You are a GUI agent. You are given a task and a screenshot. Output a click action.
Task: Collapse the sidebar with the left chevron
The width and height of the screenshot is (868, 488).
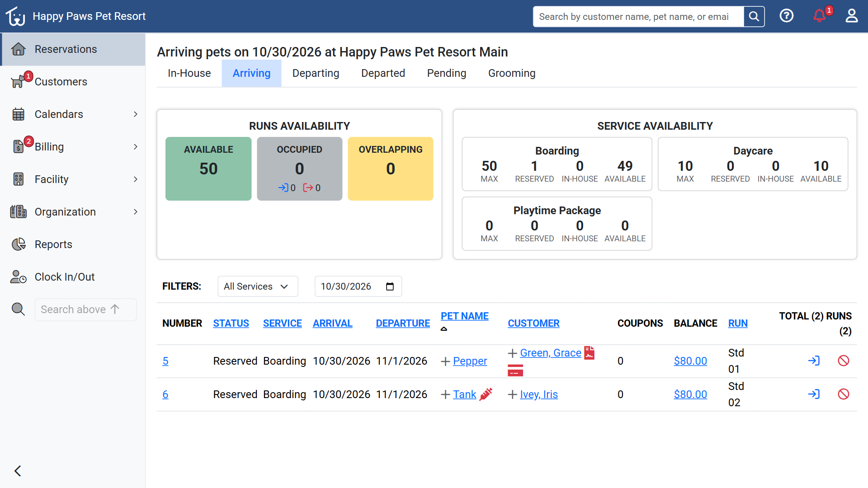coord(18,471)
